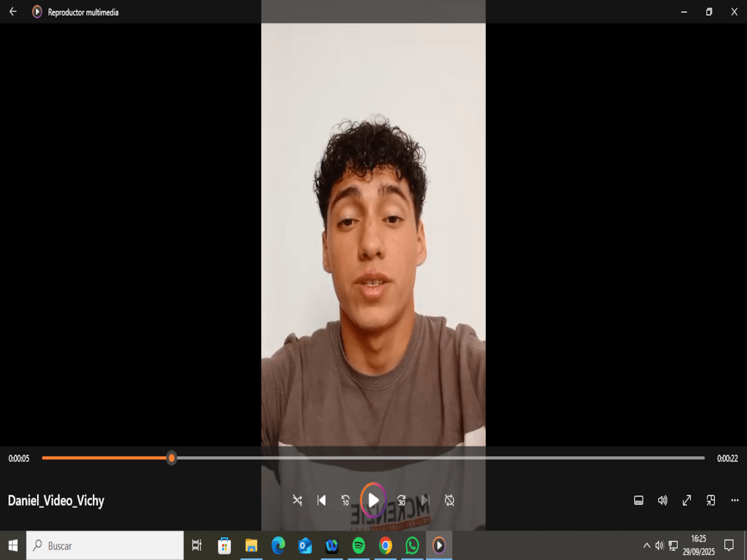
Task: Show hidden system tray icons
Action: pos(647,545)
